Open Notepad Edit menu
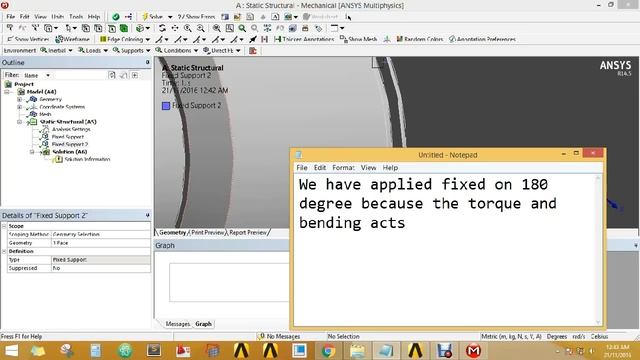Image resolution: width=640 pixels, height=360 pixels. [x=320, y=168]
